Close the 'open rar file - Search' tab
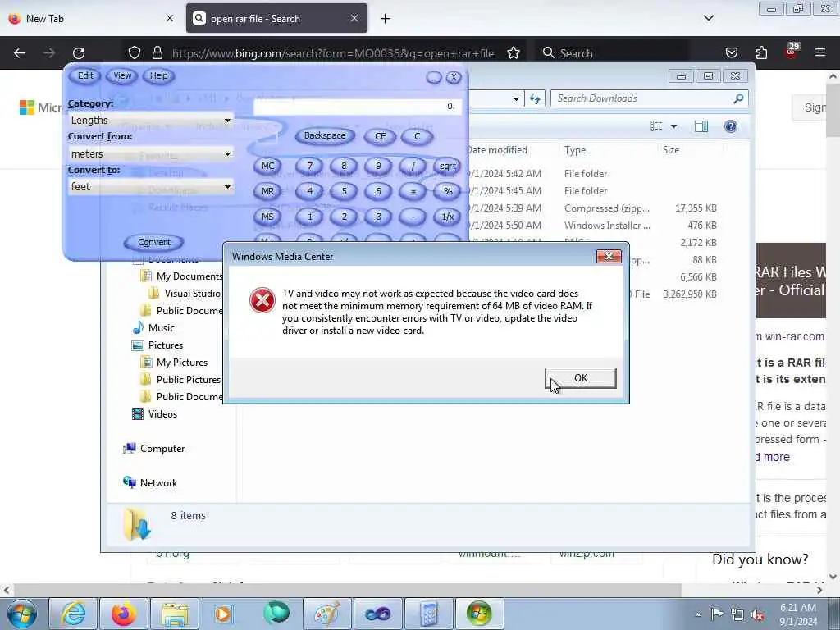This screenshot has height=630, width=840. click(354, 19)
